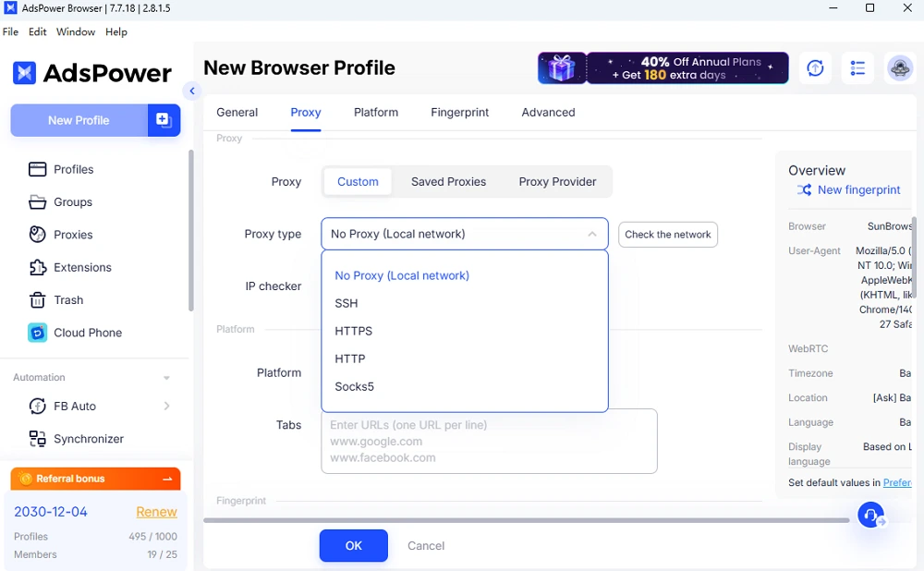
Task: Switch to Saved Proxies option
Action: tap(448, 182)
